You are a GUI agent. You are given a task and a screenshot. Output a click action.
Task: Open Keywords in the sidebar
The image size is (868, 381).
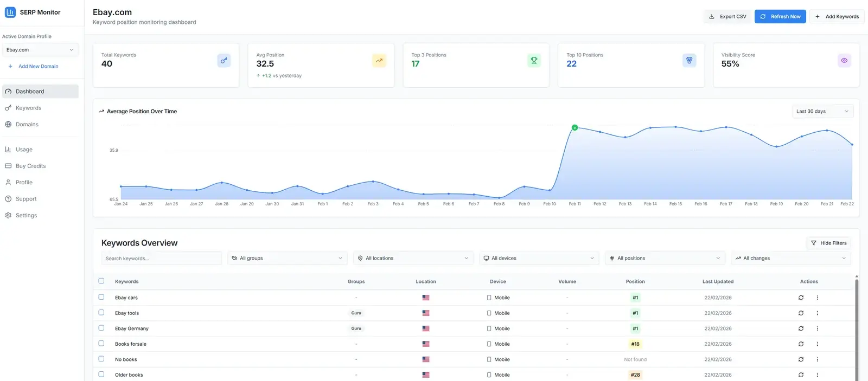(40, 108)
